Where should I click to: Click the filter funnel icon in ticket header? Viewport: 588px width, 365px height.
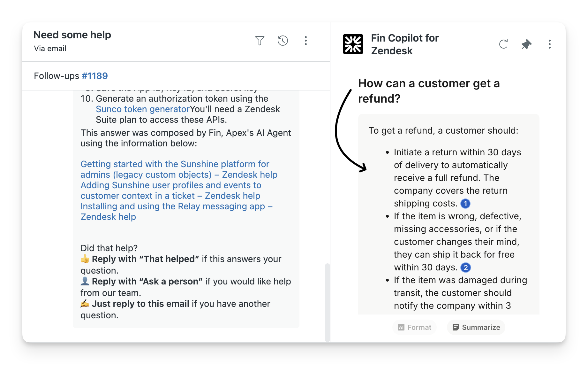tap(260, 41)
